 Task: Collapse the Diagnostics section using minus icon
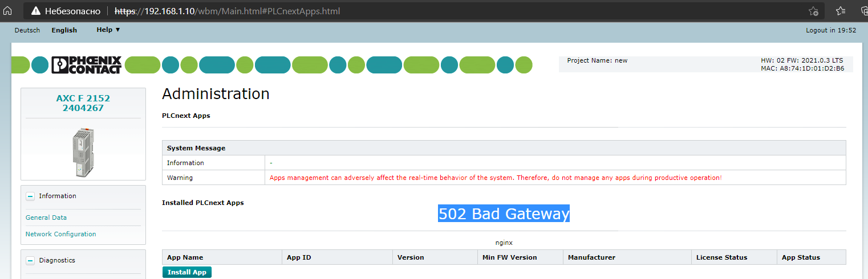pyautogui.click(x=31, y=261)
